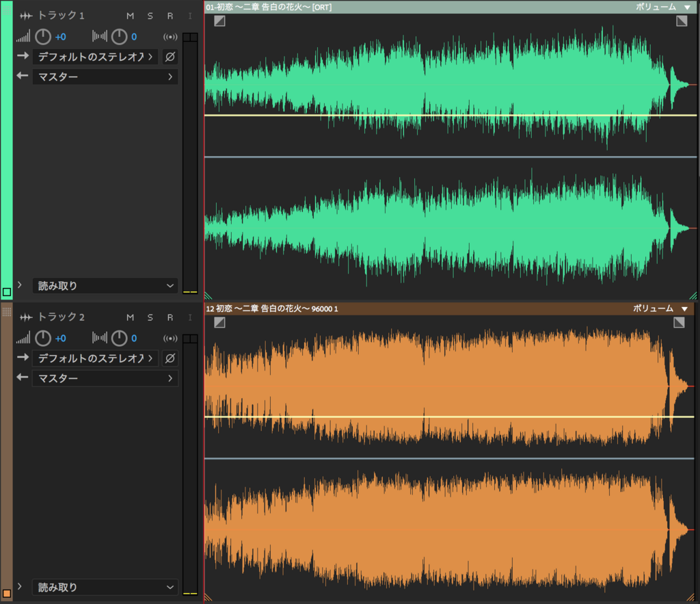Click the volume level icon on トラック 1
The height and width of the screenshot is (604, 700).
click(x=23, y=37)
